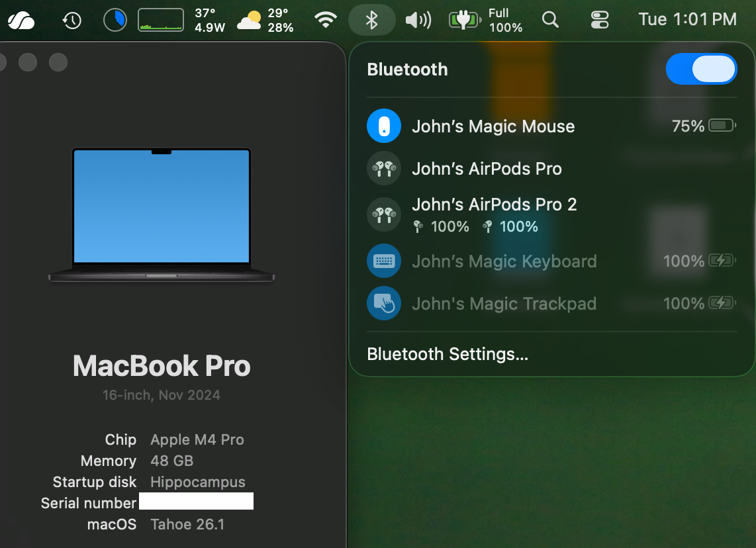Image resolution: width=756 pixels, height=548 pixels.
Task: Open Bluetooth Settings…
Action: (x=448, y=354)
